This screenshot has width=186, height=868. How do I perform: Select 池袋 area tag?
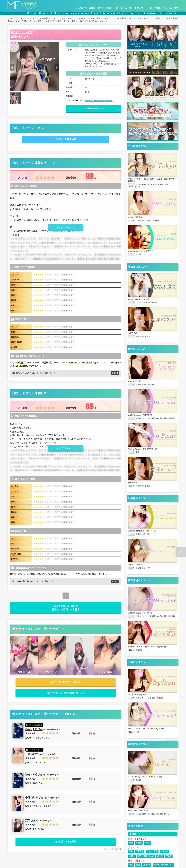point(138,865)
